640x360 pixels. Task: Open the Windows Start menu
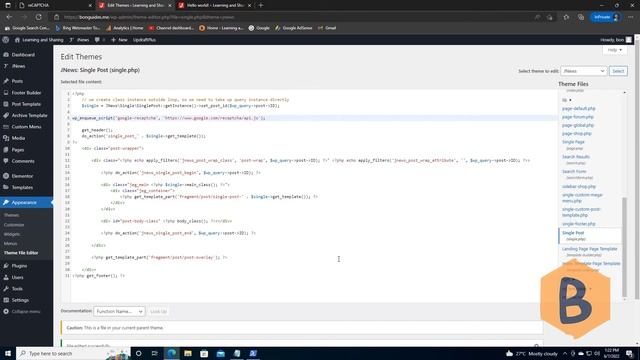coord(8,353)
